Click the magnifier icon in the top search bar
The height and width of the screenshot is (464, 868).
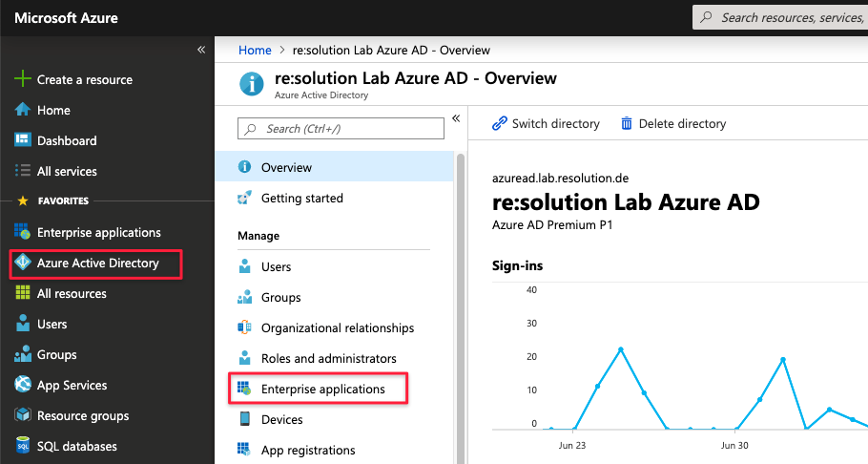point(706,17)
